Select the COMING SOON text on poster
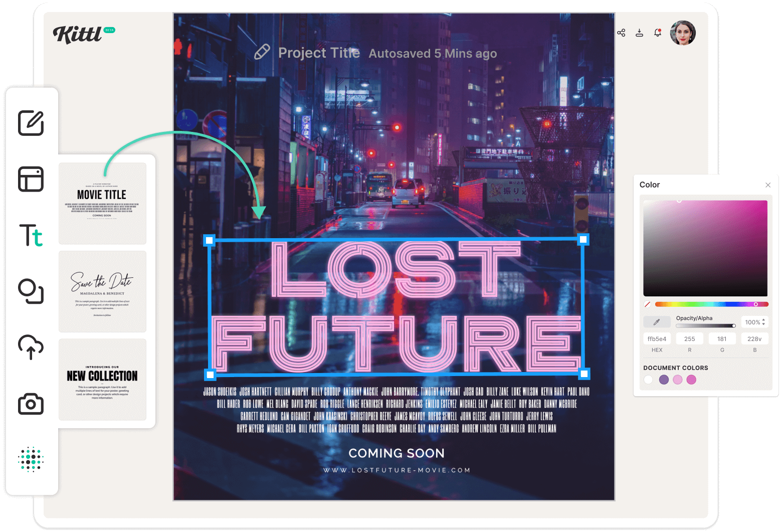The image size is (783, 532). (x=397, y=453)
